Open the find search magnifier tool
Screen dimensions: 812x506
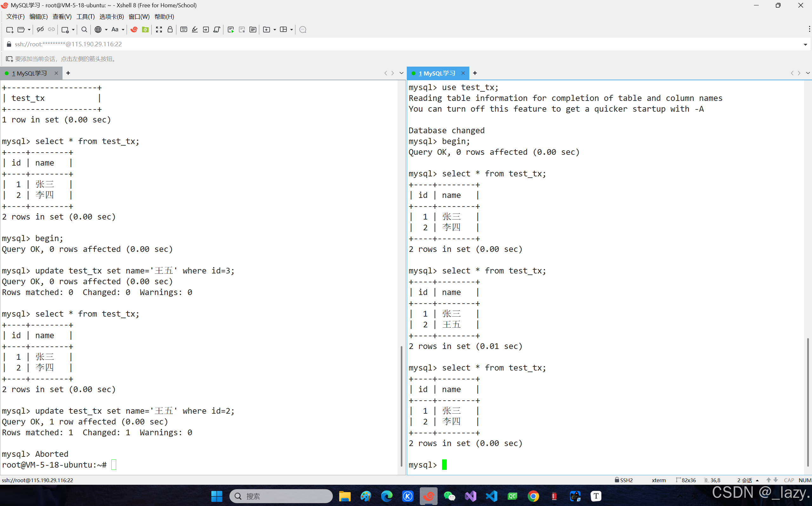(84, 30)
